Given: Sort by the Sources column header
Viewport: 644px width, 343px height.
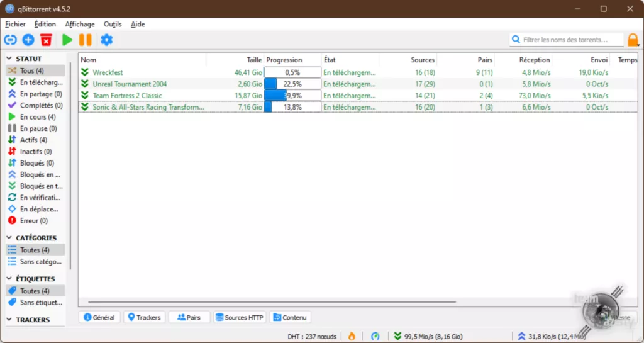Looking at the screenshot, I should coord(408,60).
